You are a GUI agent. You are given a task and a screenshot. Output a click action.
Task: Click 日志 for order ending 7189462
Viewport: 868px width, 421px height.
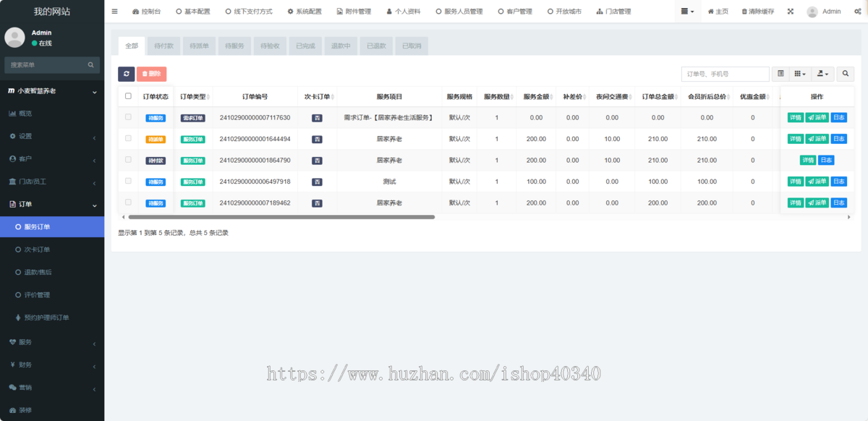[x=838, y=203]
